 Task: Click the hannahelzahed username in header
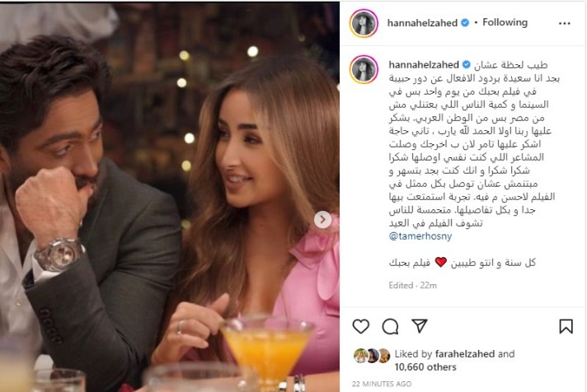click(x=422, y=23)
